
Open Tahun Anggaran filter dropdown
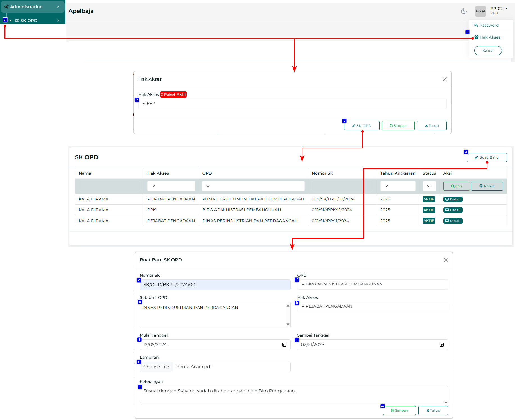397,186
